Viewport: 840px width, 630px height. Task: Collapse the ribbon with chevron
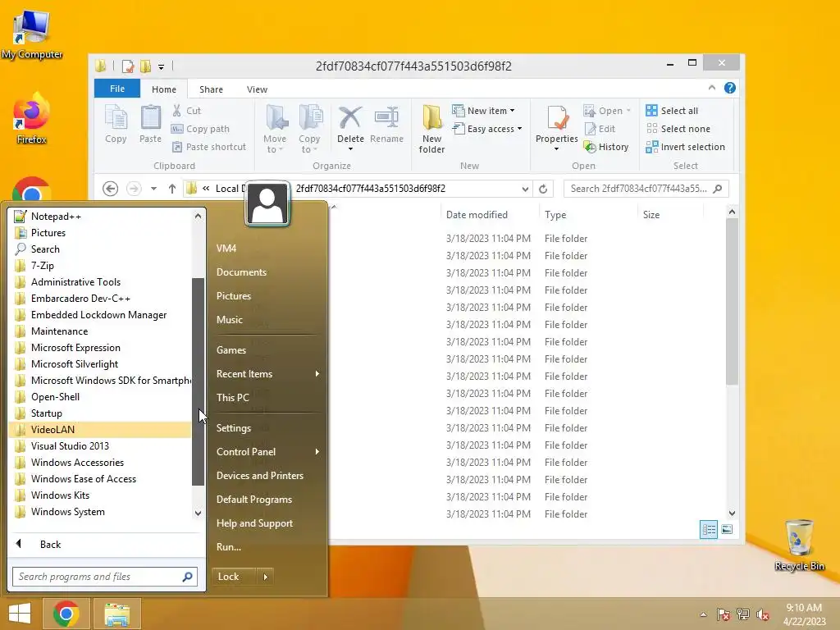point(712,88)
